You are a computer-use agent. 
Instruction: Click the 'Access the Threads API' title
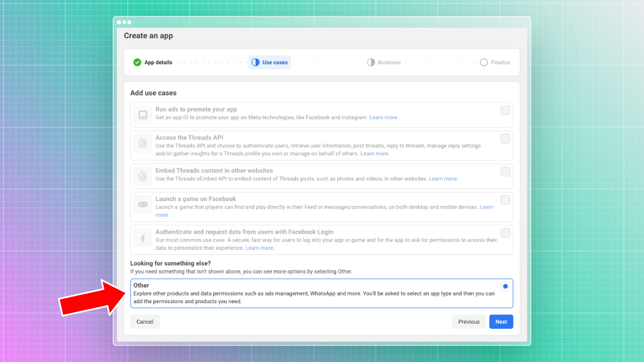coord(189,137)
